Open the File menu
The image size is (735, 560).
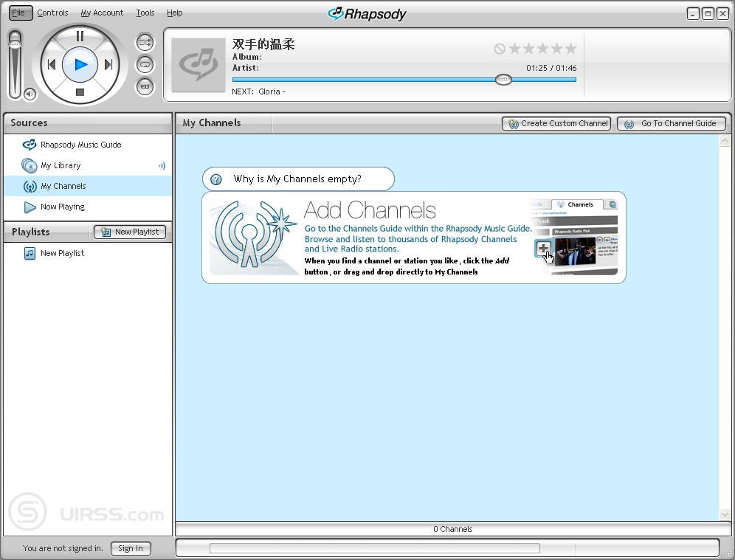point(18,13)
